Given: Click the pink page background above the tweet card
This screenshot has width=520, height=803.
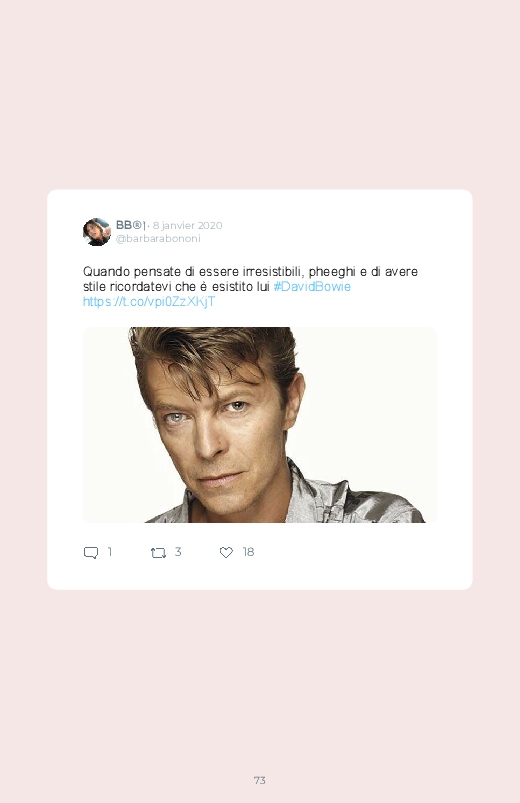Looking at the screenshot, I should tap(260, 95).
